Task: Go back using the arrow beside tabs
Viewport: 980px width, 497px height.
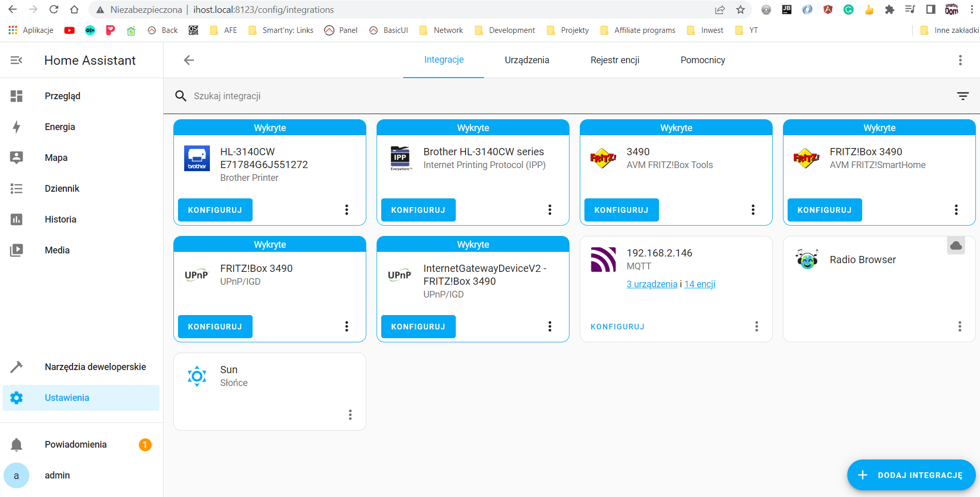Action: (189, 60)
